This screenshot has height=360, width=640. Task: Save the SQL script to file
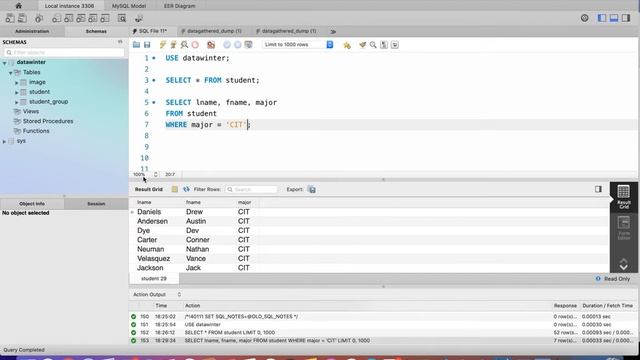click(x=147, y=45)
